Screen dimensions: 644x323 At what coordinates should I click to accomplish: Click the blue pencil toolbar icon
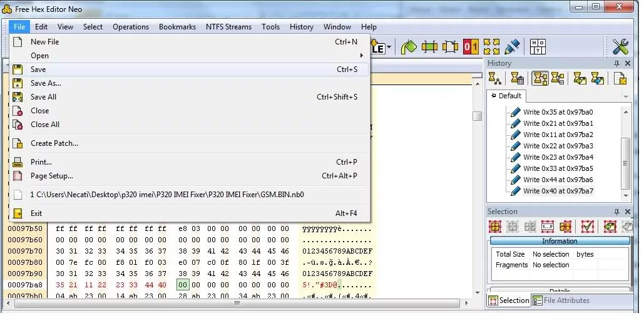point(512,47)
